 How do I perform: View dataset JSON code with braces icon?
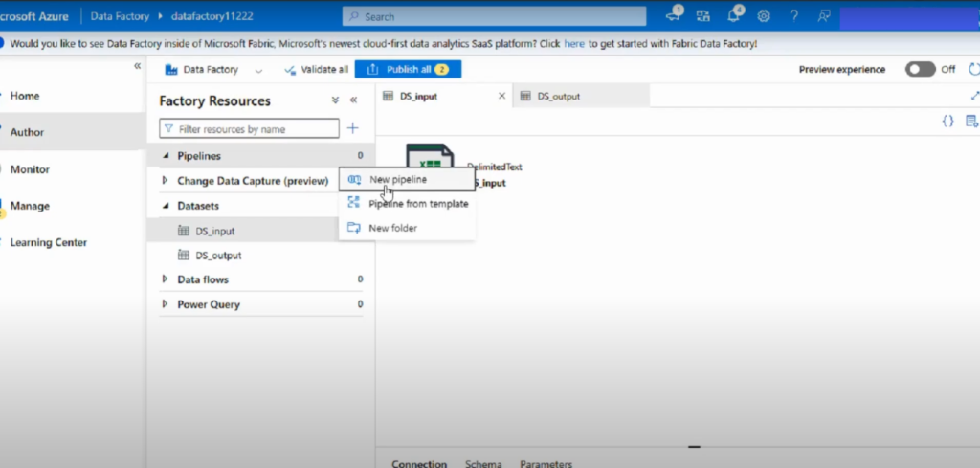(948, 122)
